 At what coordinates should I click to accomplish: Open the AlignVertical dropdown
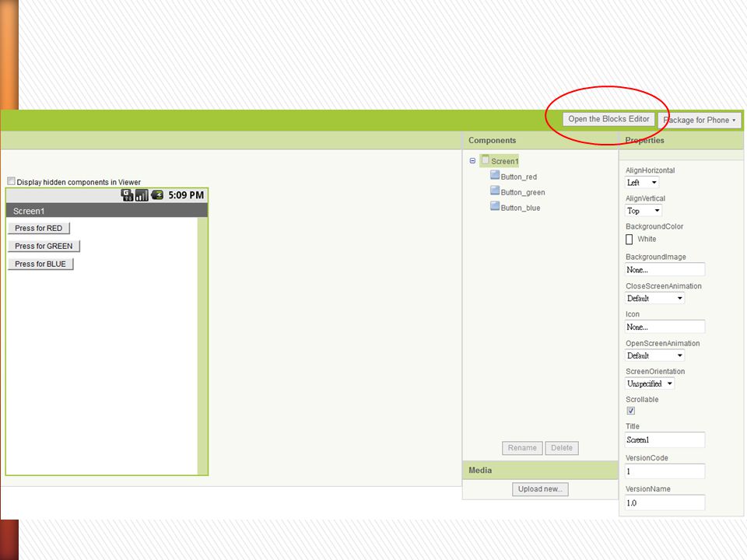[x=644, y=211]
